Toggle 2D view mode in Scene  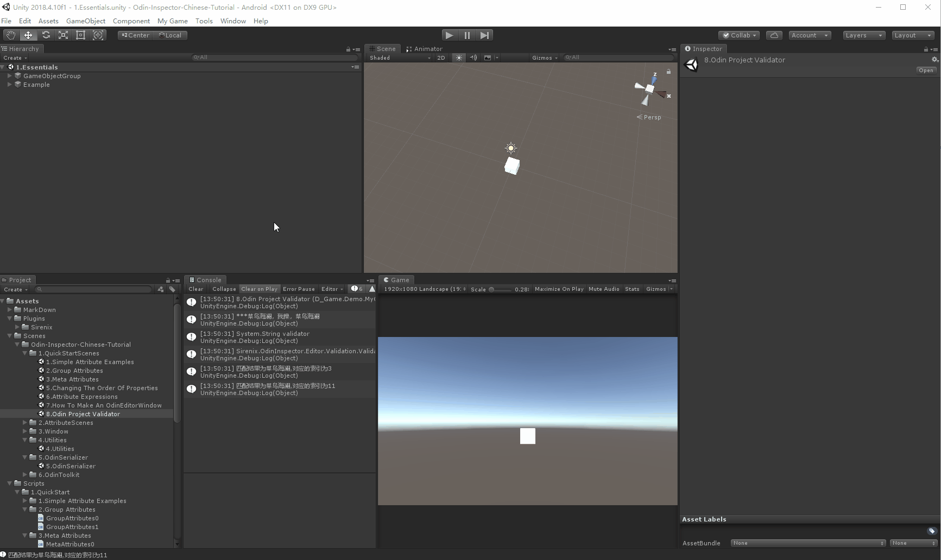point(441,58)
